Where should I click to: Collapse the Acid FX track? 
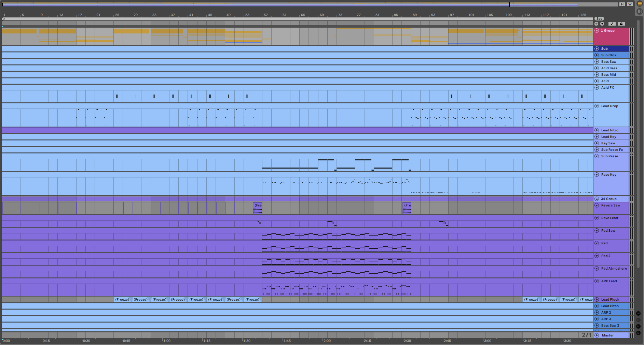click(x=597, y=88)
